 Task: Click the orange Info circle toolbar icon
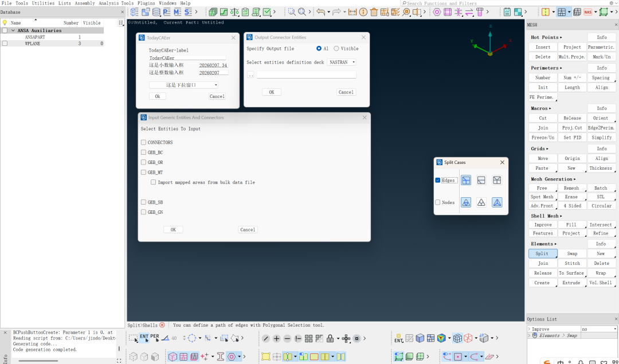pyautogui.click(x=363, y=12)
